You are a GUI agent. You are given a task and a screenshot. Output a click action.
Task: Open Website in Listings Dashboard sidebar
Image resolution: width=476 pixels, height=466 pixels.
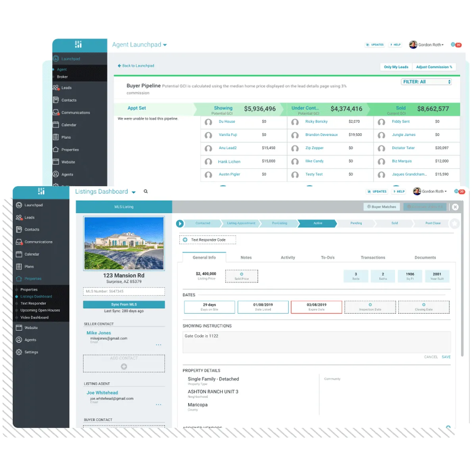click(x=31, y=328)
